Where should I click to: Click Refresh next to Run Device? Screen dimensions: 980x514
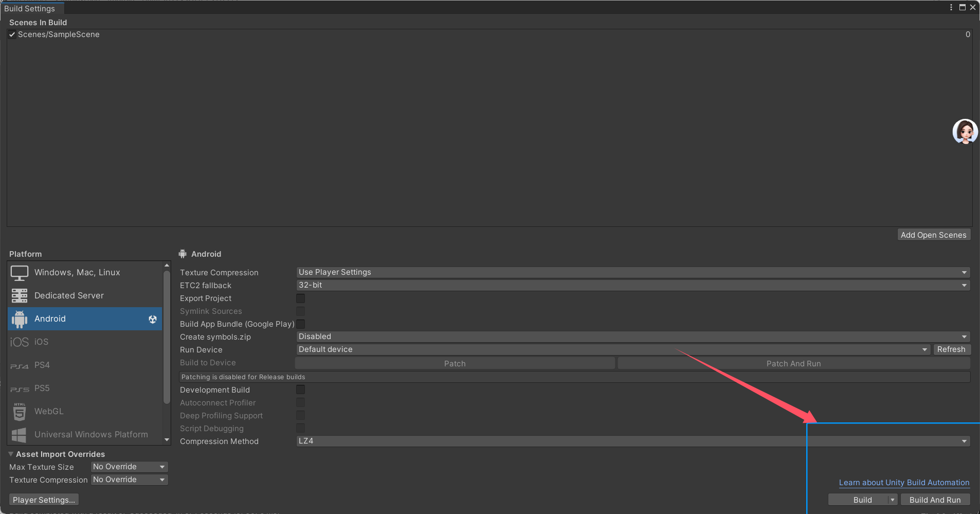click(x=951, y=349)
